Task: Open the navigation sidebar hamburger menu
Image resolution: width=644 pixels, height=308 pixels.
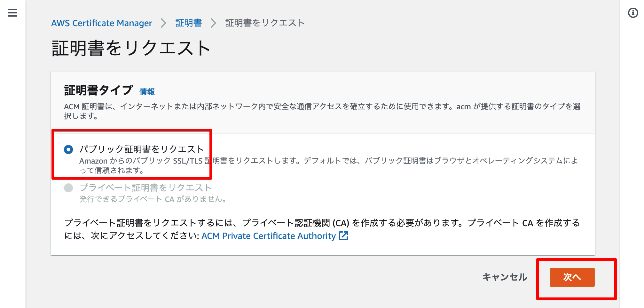Action: click(x=12, y=13)
